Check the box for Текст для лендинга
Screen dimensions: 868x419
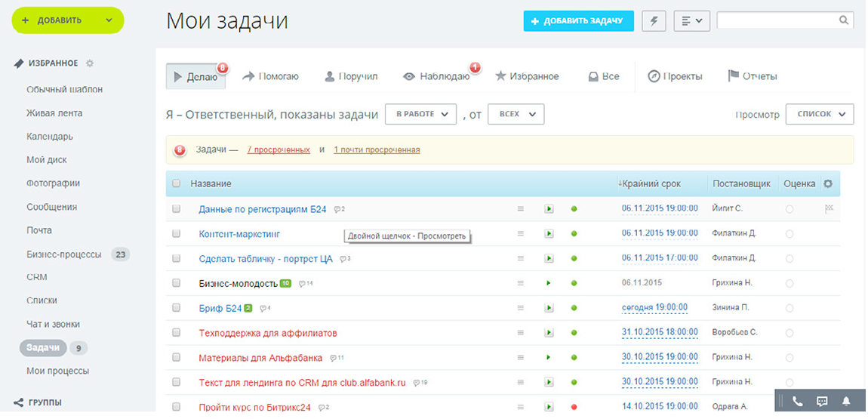[176, 382]
